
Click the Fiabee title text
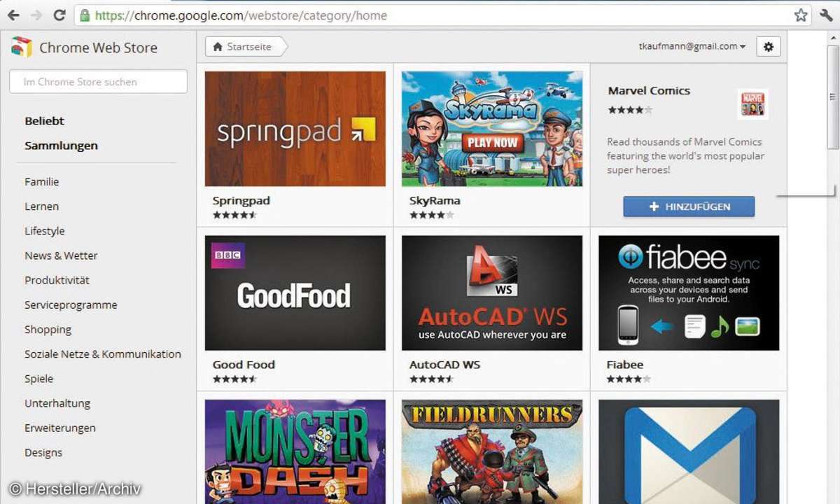625,365
